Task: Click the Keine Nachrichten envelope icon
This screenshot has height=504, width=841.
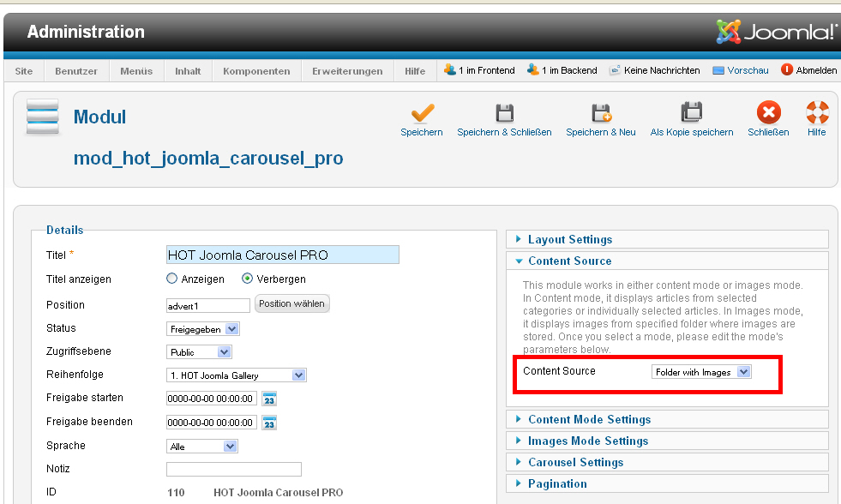Action: coord(615,70)
